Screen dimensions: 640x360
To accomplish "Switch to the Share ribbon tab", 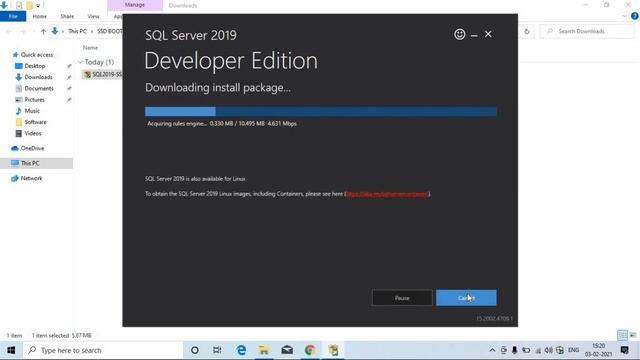I will pyautogui.click(x=67, y=16).
